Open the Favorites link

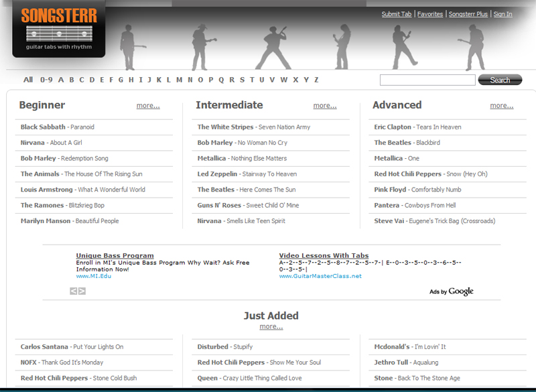click(x=430, y=14)
